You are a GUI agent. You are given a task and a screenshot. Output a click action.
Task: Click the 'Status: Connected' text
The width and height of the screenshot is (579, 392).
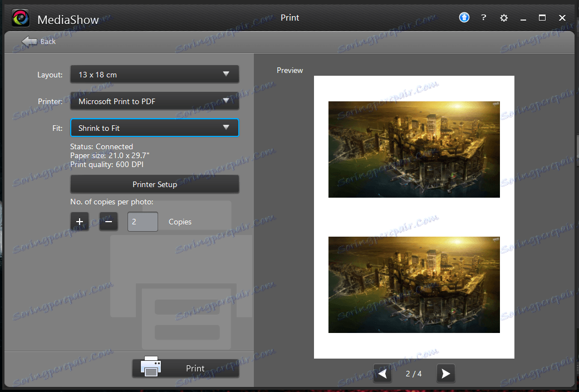(x=101, y=146)
